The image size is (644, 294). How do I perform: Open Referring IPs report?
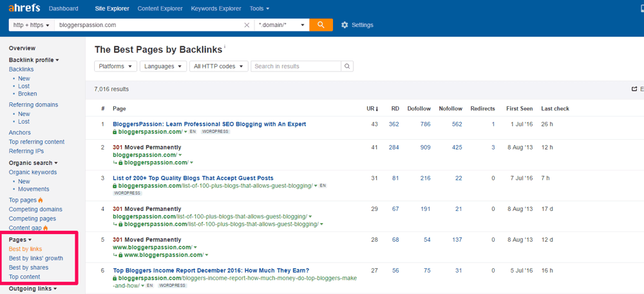(x=26, y=152)
